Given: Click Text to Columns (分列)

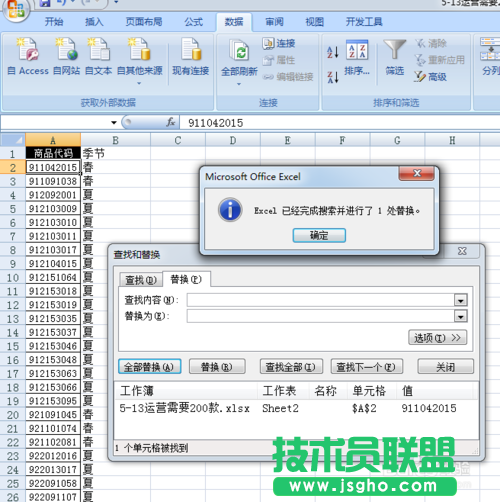Looking at the screenshot, I should [490, 57].
